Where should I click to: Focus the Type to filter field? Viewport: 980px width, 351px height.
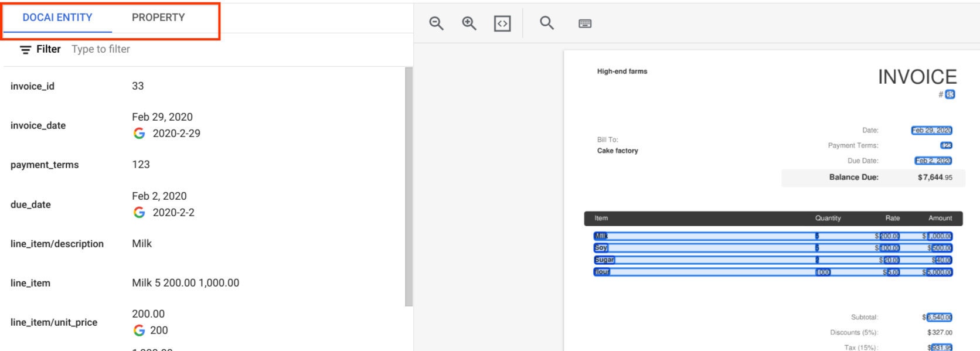coord(176,49)
